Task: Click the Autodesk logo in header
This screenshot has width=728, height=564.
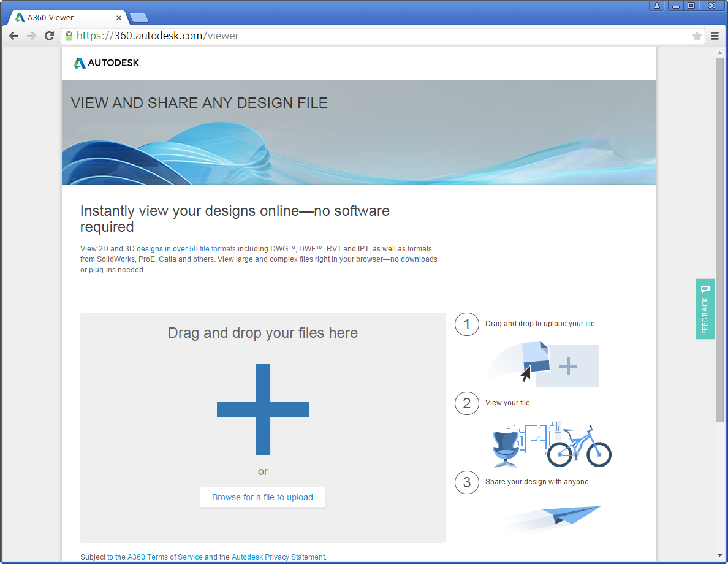Action: tap(107, 63)
